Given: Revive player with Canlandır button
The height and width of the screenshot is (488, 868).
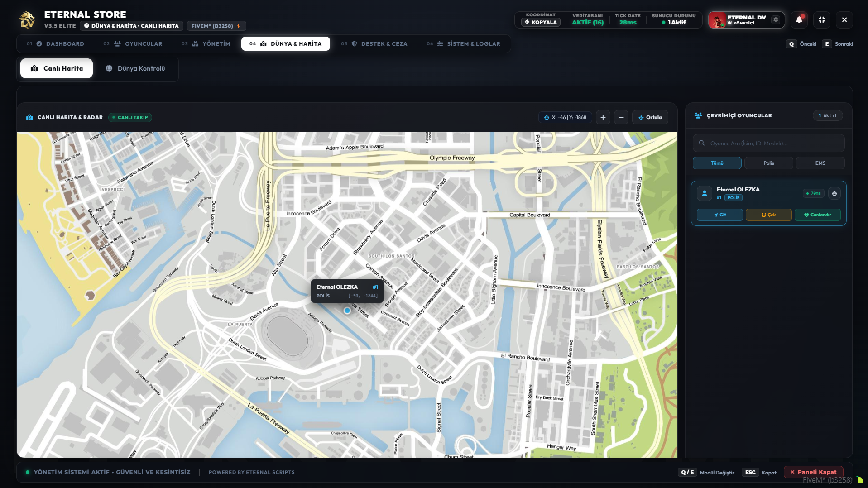Looking at the screenshot, I should tap(818, 215).
